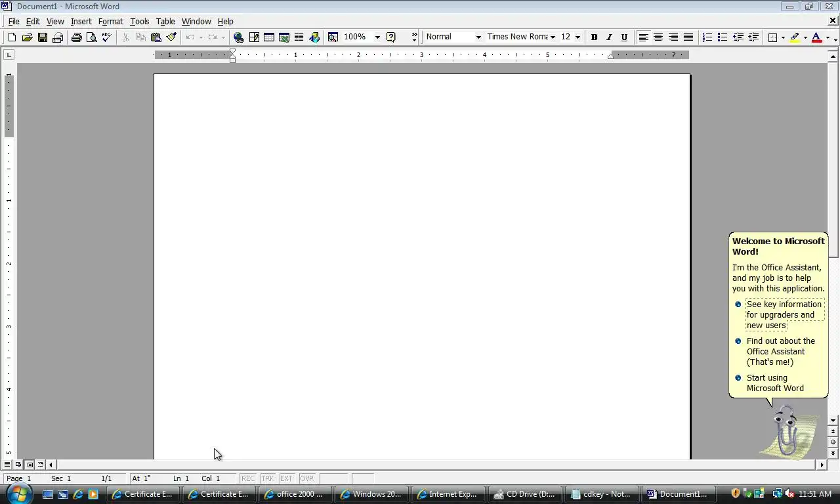Click the Columns icon
The image size is (840, 504).
coord(299,37)
